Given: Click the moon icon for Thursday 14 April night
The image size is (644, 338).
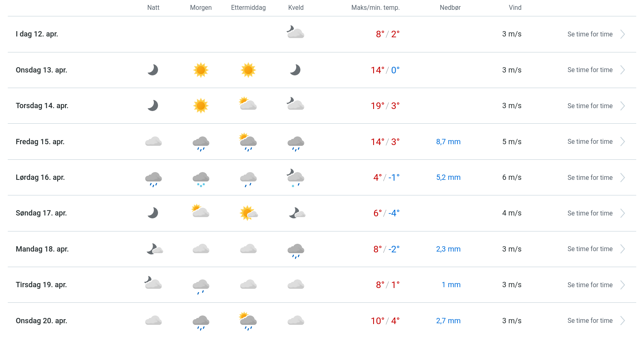Looking at the screenshot, I should point(153,106).
